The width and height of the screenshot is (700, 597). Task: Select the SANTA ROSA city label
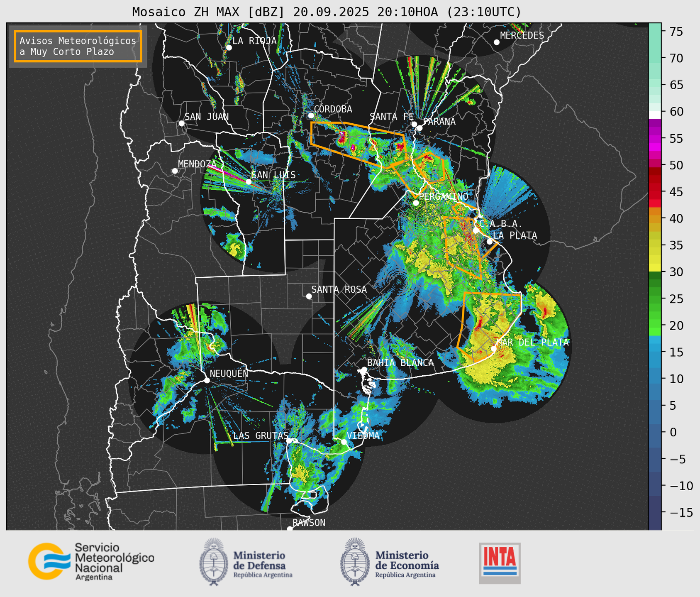click(339, 290)
